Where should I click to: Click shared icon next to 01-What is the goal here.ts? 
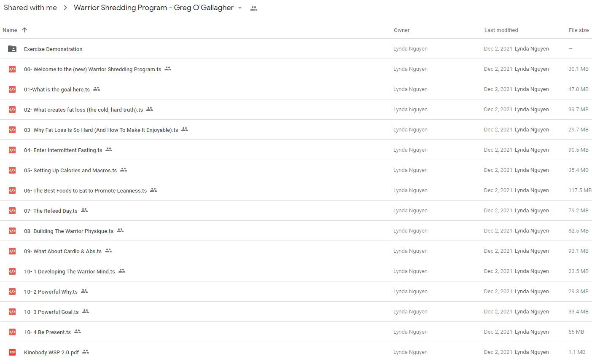point(97,89)
